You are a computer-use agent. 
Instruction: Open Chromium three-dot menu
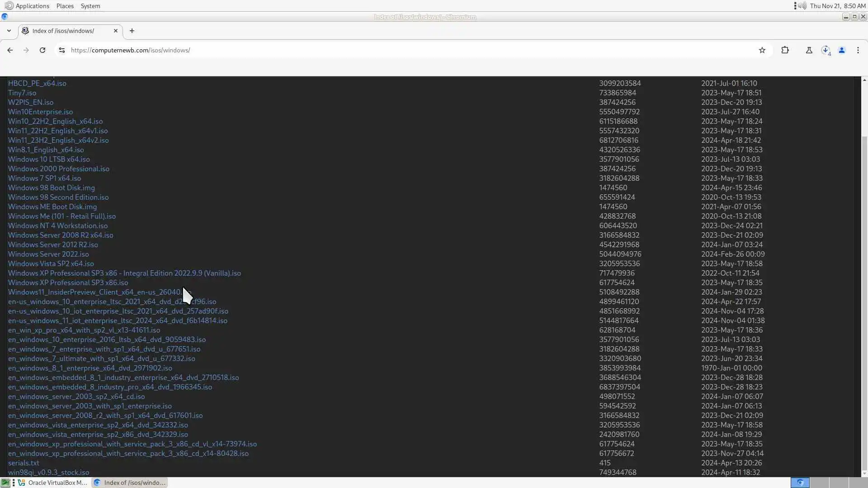(858, 50)
